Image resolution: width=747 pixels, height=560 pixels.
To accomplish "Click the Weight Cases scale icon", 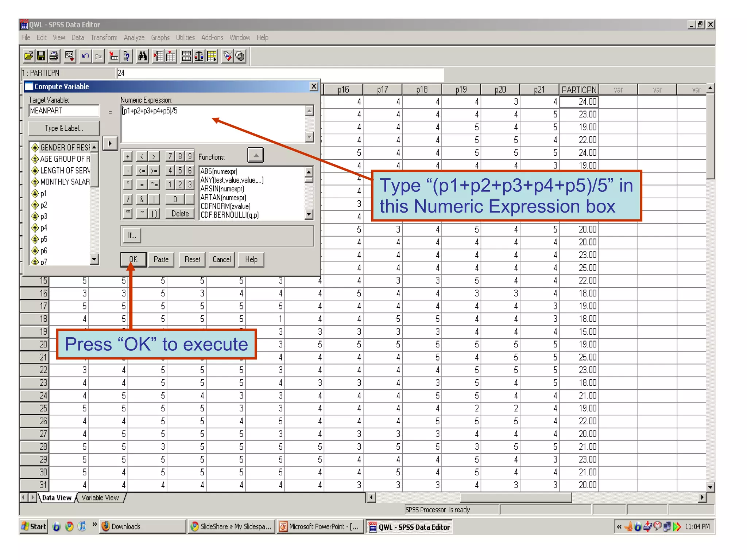I will click(x=199, y=56).
